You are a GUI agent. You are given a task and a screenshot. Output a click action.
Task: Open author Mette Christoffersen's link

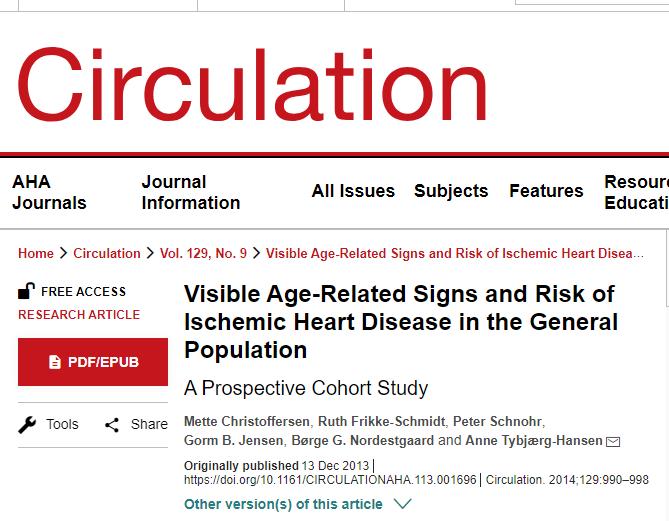point(247,420)
